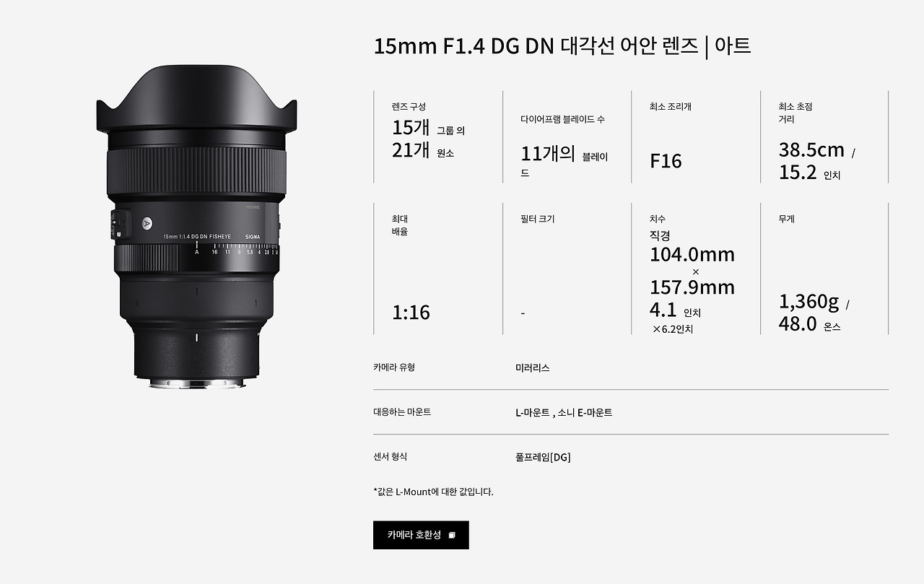
Task: Click the L-Mount footnote text
Action: [x=433, y=492]
